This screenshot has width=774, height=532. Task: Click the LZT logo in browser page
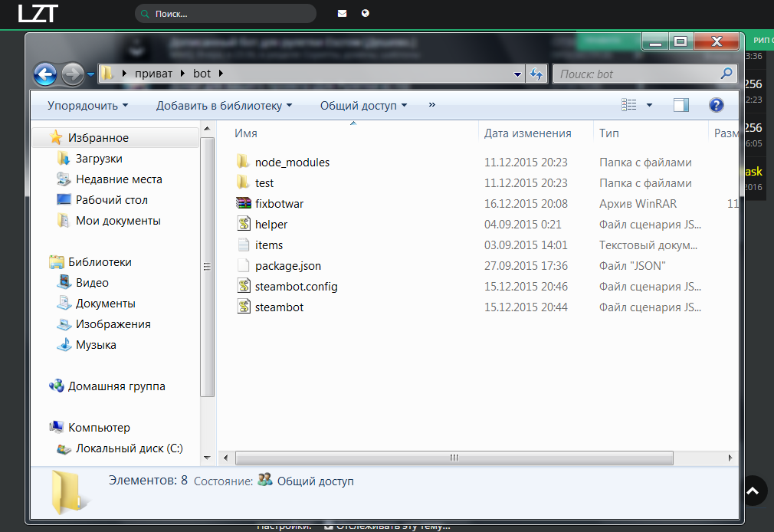(38, 13)
